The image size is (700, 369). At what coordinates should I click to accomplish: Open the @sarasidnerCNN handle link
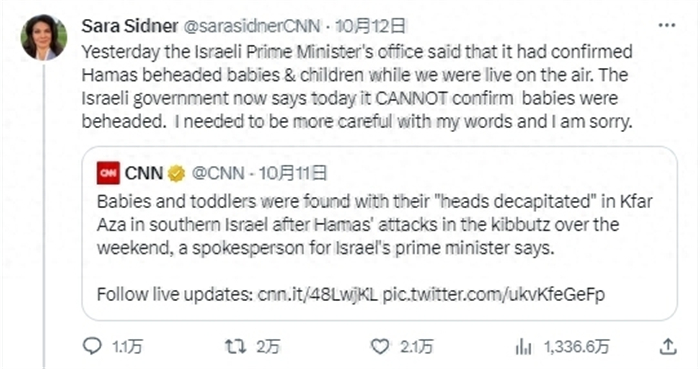coord(252,26)
